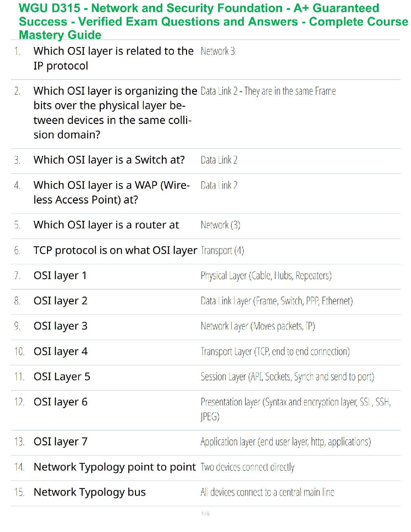The height and width of the screenshot is (532, 411).
Task: Click the question about the IP protocol
Action: 113,58
